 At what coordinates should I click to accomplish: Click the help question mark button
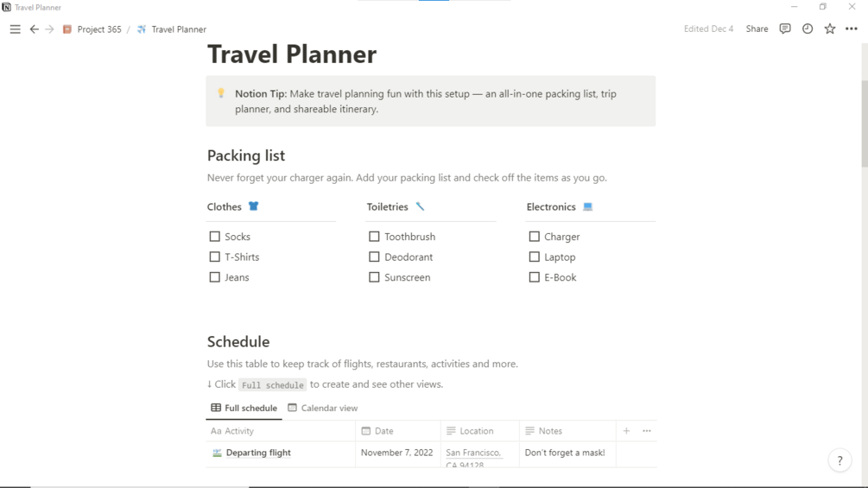pos(839,461)
